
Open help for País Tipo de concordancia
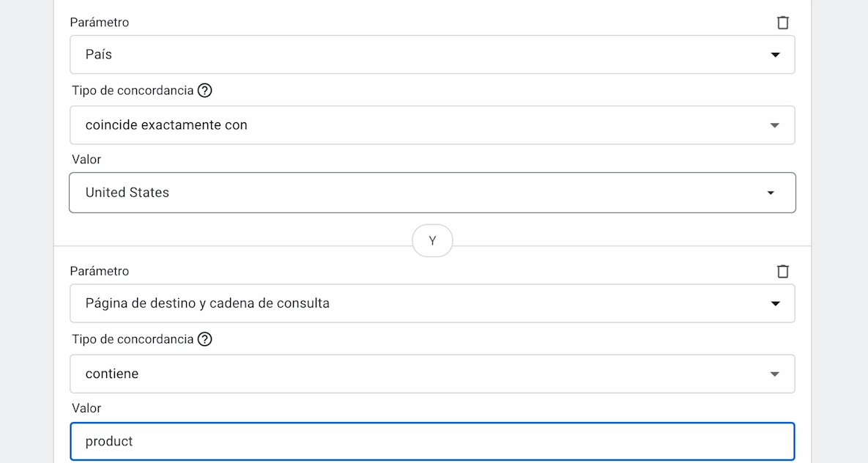[x=205, y=91]
